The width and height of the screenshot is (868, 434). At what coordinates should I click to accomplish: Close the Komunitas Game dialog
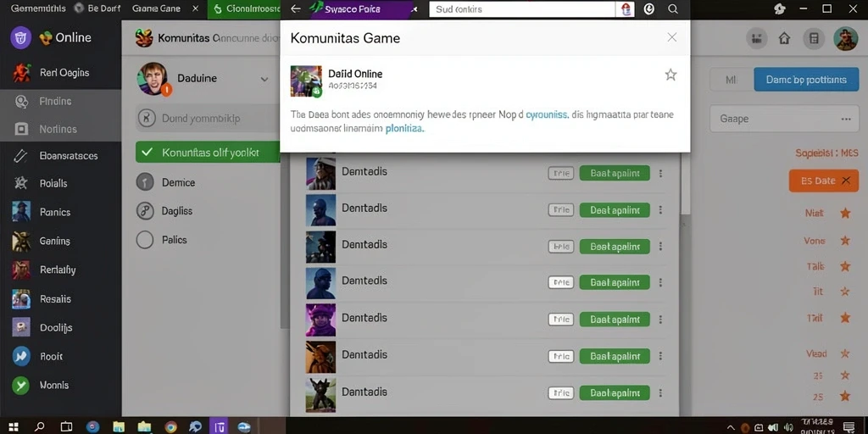[x=672, y=37]
